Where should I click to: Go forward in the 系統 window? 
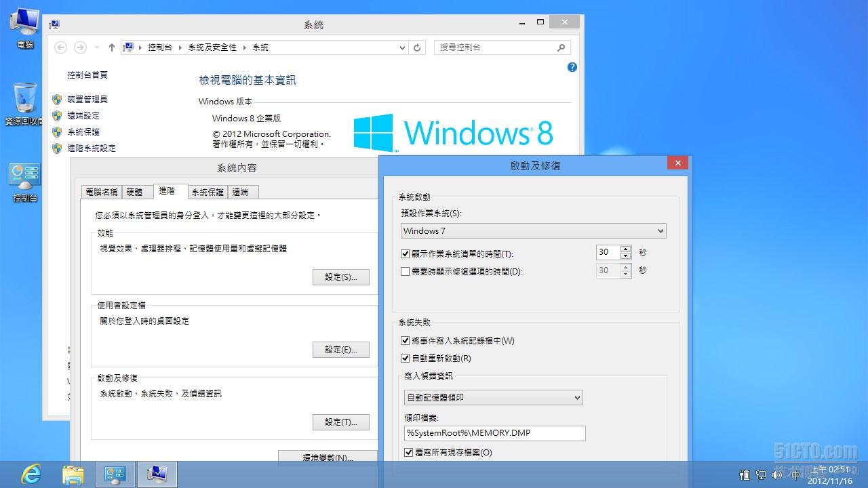point(80,47)
